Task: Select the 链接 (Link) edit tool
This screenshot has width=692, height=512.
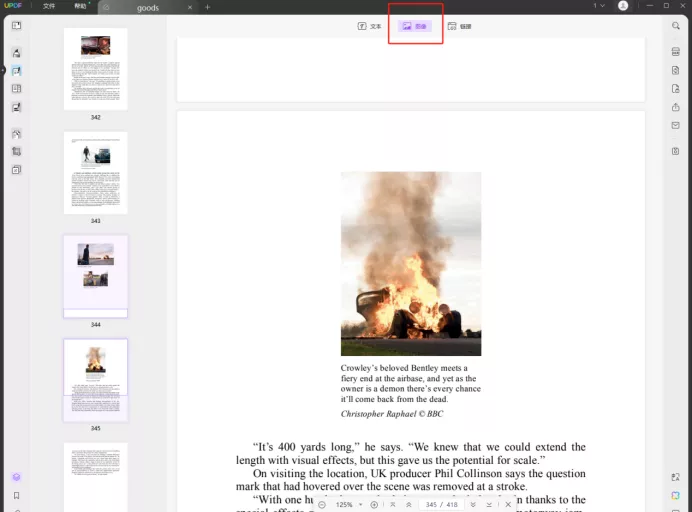Action: (x=459, y=26)
